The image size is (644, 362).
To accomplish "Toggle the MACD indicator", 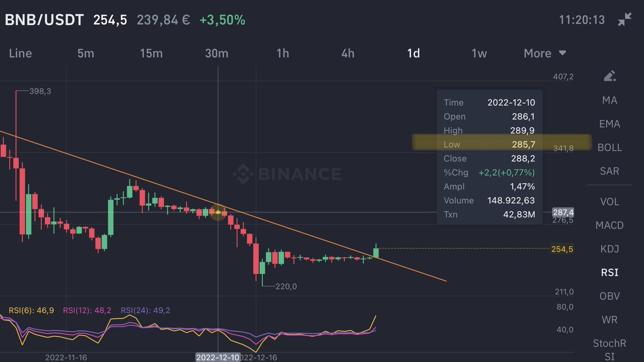I will (x=610, y=225).
